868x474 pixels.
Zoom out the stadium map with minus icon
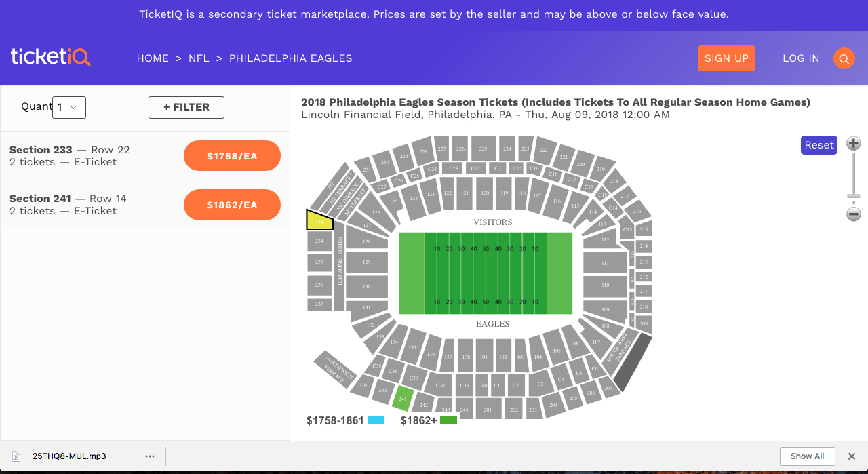tap(854, 214)
